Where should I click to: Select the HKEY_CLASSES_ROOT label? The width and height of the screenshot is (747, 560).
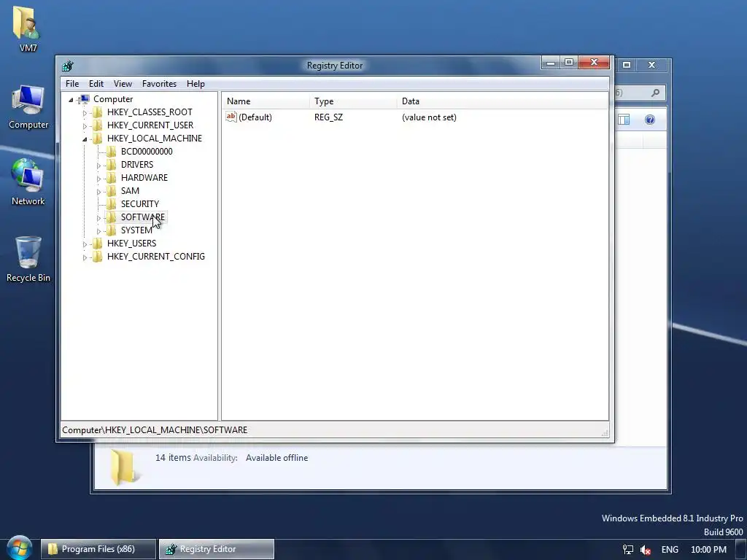pyautogui.click(x=150, y=112)
